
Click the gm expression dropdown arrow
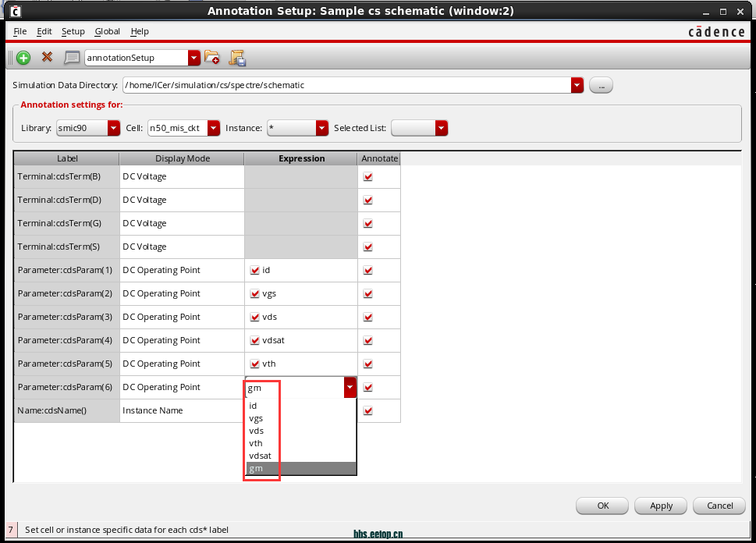click(x=350, y=387)
